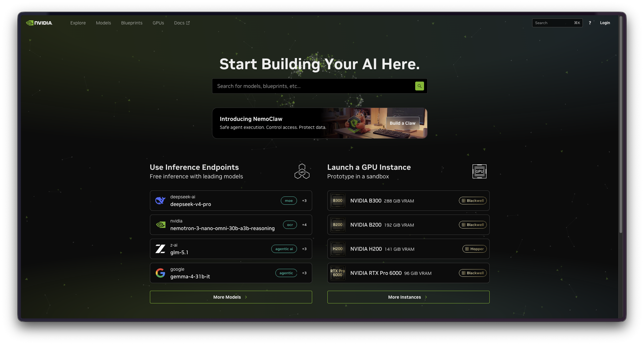
Task: Click the agentic tag on gemma row
Action: (286, 273)
